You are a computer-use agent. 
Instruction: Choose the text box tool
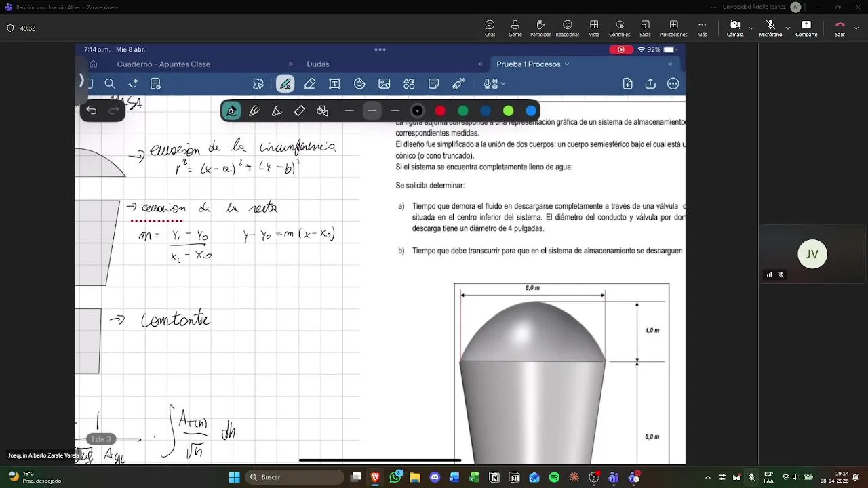[x=334, y=84]
